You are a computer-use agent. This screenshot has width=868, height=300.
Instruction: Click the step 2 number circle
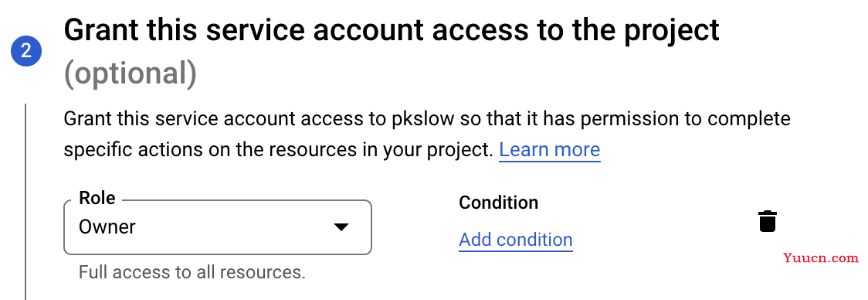[26, 51]
